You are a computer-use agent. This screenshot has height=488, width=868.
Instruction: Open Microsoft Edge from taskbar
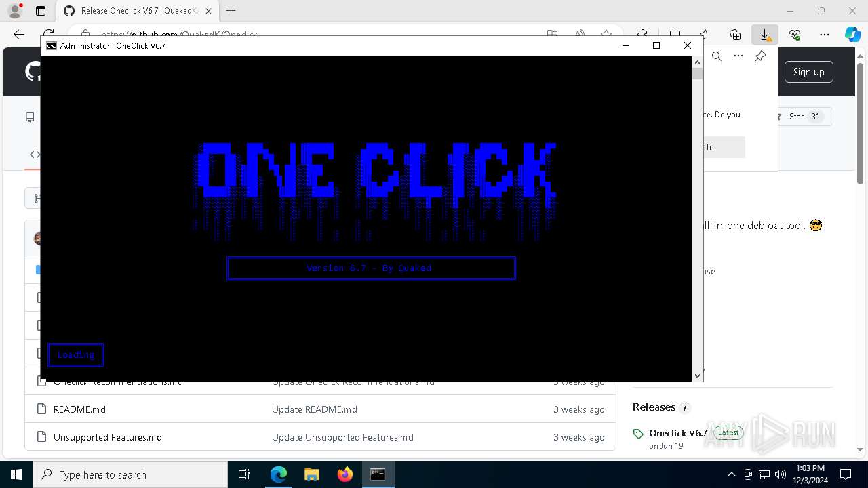(279, 474)
